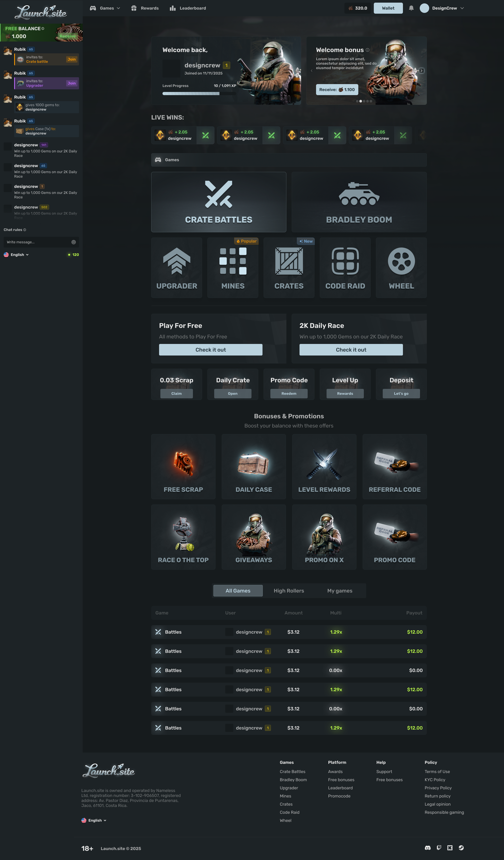
Task: Click Check it out under 2K Daily Race
Action: click(x=351, y=350)
